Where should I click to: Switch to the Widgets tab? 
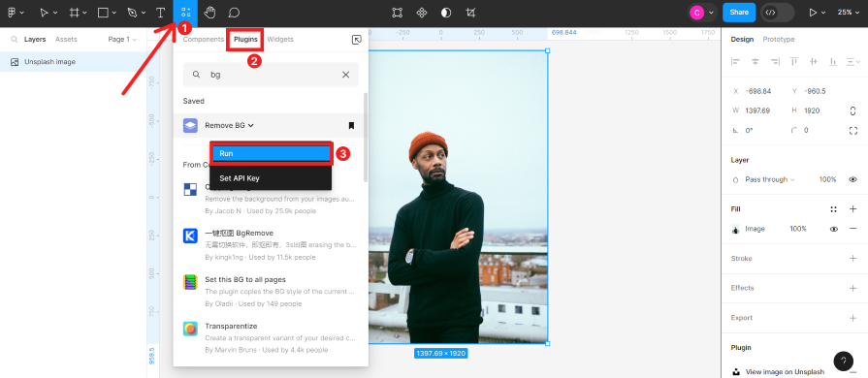[x=280, y=40]
